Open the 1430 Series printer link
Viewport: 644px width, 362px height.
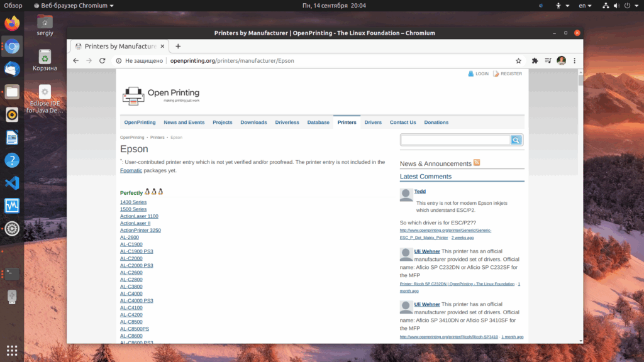(x=133, y=202)
